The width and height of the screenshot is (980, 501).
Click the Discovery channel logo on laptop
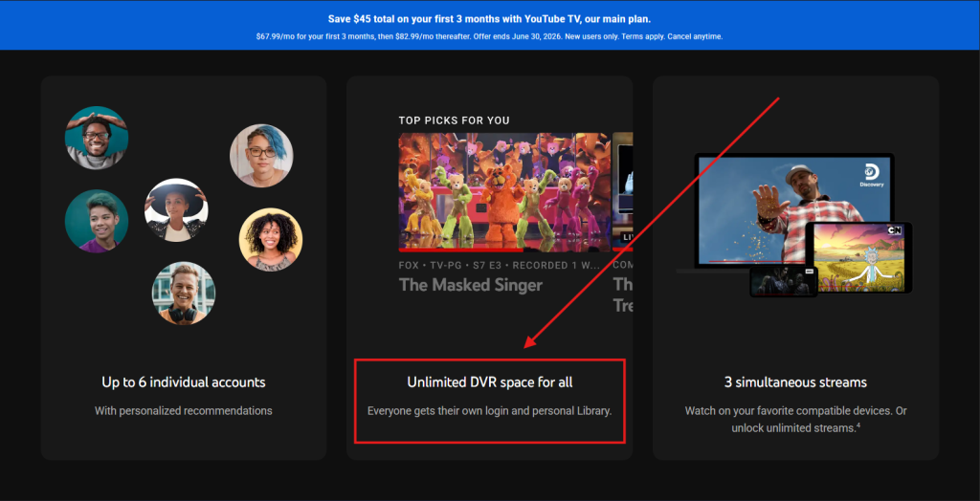pos(872,174)
